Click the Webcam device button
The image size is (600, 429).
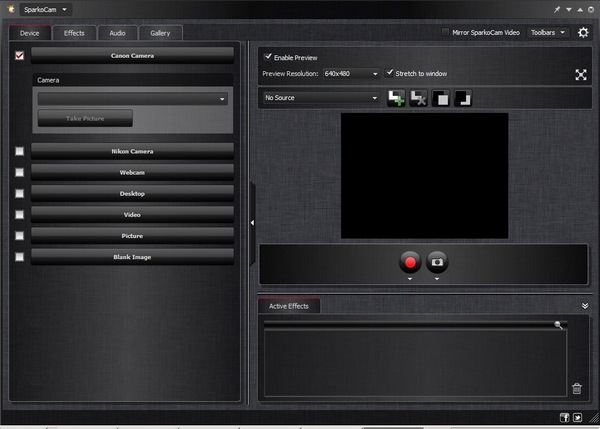132,172
